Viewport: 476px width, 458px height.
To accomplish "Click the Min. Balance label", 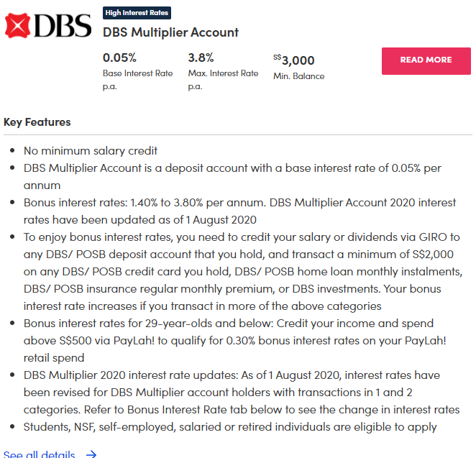I will click(x=298, y=76).
